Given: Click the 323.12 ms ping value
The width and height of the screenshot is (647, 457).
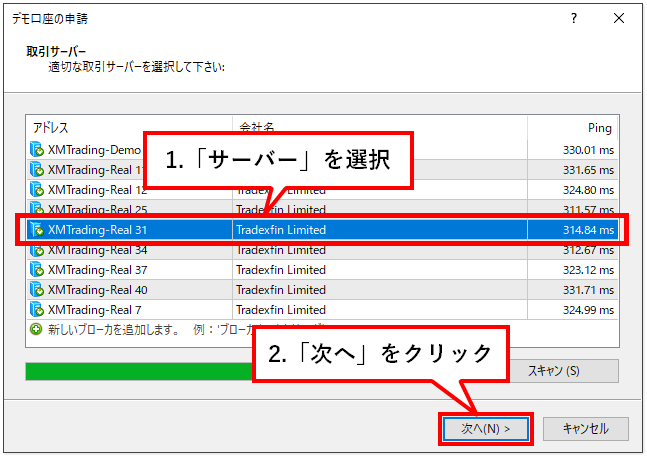Looking at the screenshot, I should (588, 270).
